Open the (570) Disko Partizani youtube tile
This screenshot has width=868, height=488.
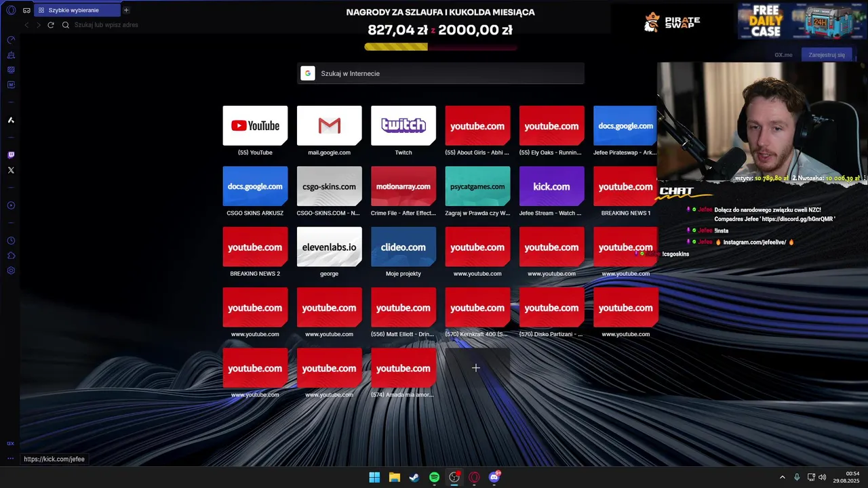[x=551, y=308]
